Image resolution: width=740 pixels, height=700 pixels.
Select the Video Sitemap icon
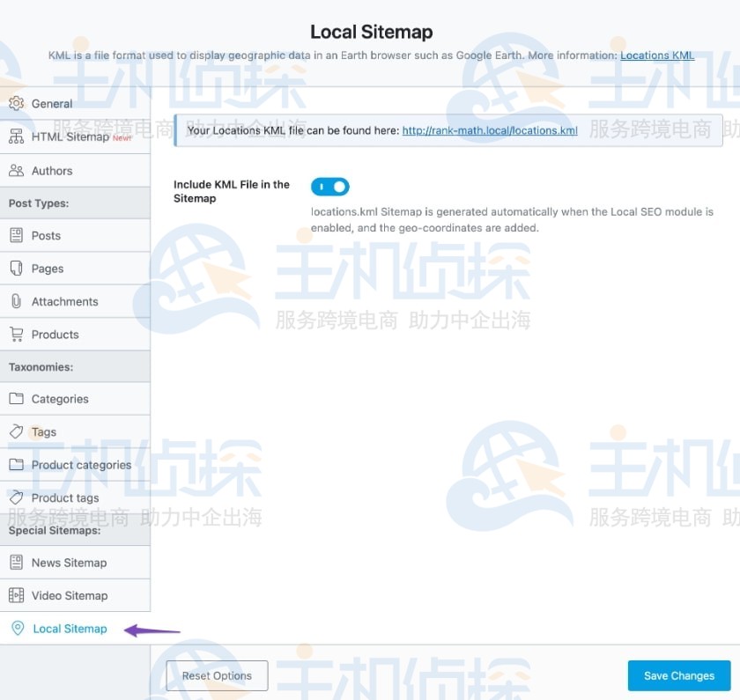click(18, 596)
